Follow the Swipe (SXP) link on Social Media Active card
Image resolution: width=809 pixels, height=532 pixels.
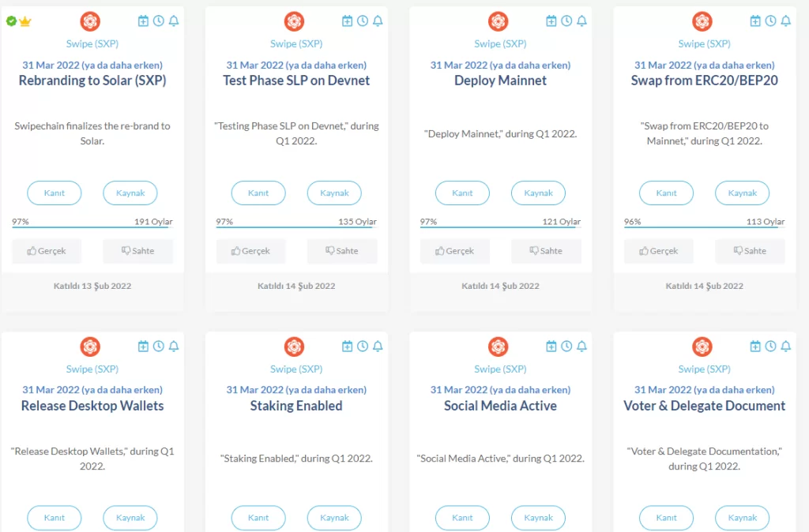pyautogui.click(x=500, y=369)
